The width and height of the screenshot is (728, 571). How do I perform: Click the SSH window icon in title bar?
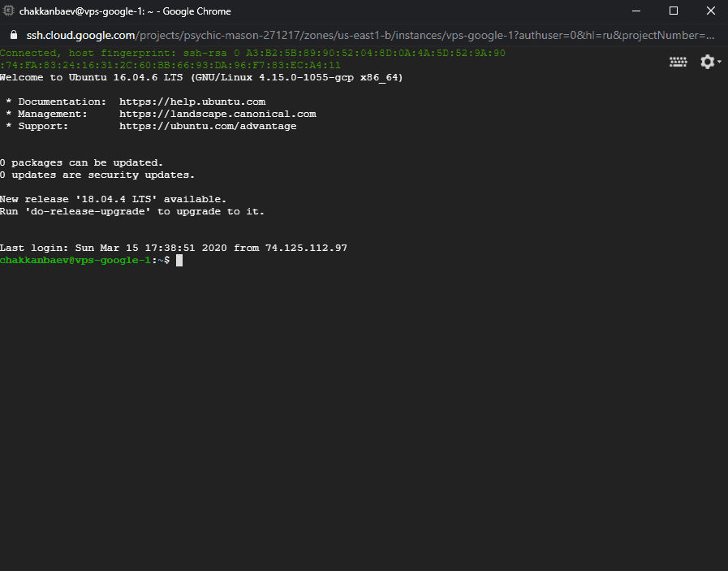(10, 11)
